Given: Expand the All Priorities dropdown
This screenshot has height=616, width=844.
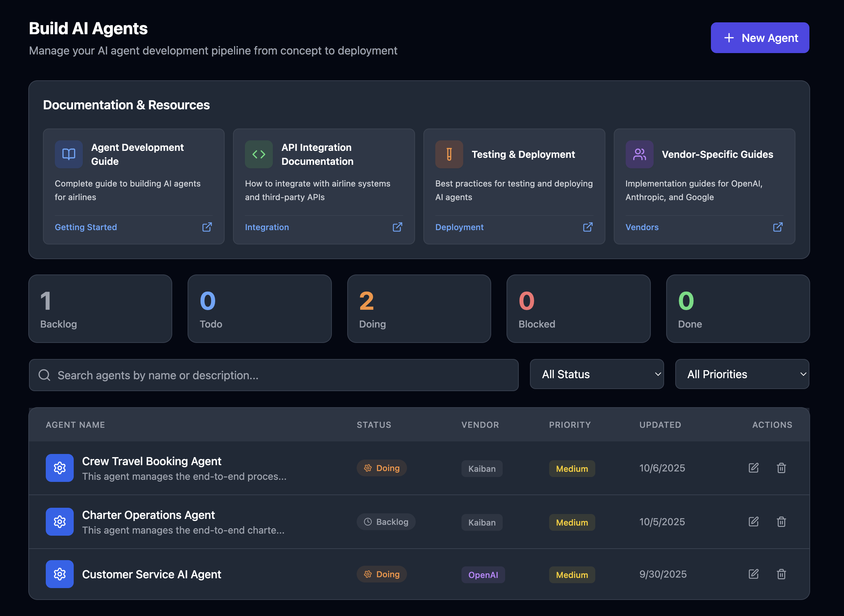Looking at the screenshot, I should tap(742, 374).
